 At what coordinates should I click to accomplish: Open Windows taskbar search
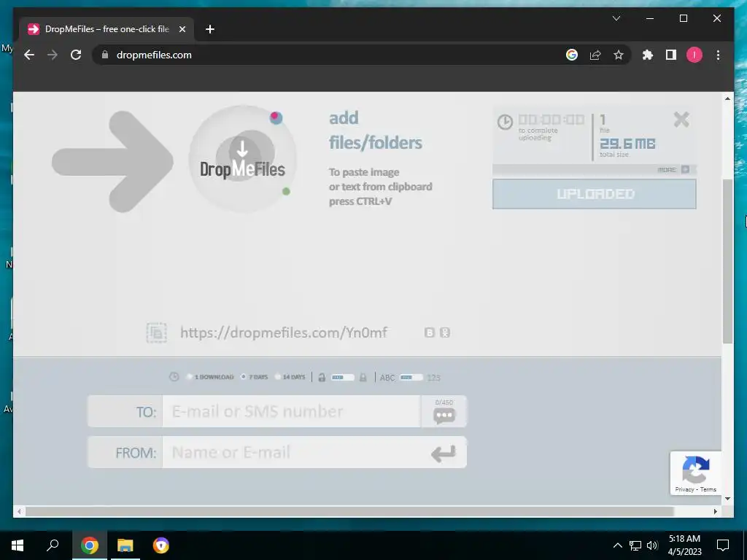pyautogui.click(x=53, y=545)
